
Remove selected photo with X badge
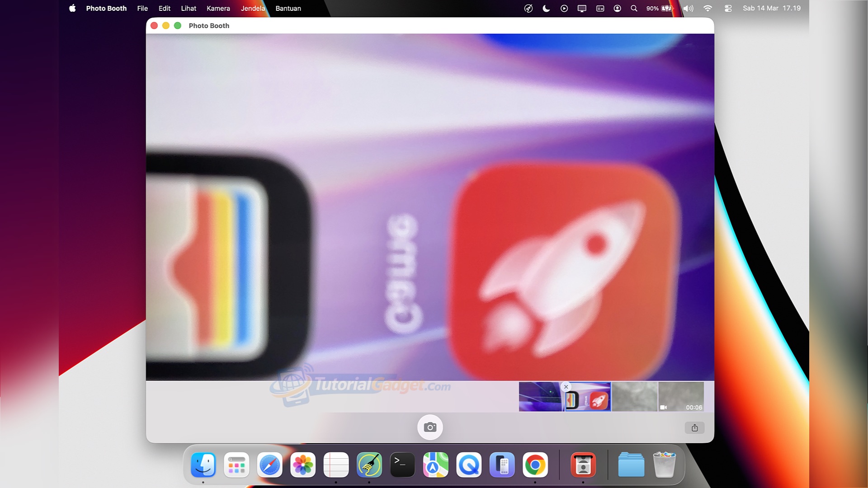(x=566, y=387)
